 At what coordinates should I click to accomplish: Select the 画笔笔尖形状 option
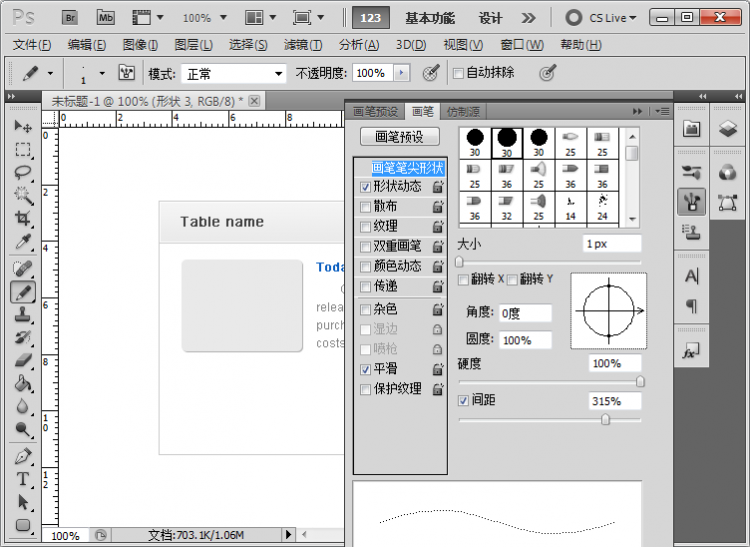408,168
